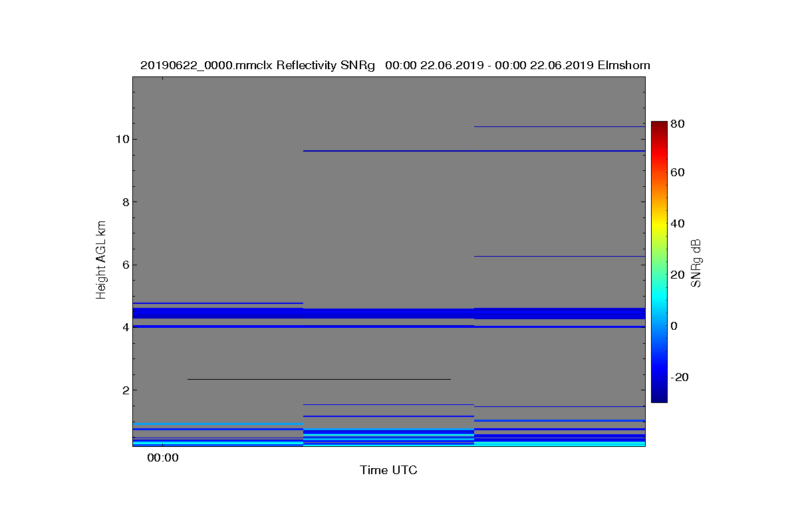Click the SNRg colorbar gradient
Viewport: 798px width, 532px height.
pos(659,262)
